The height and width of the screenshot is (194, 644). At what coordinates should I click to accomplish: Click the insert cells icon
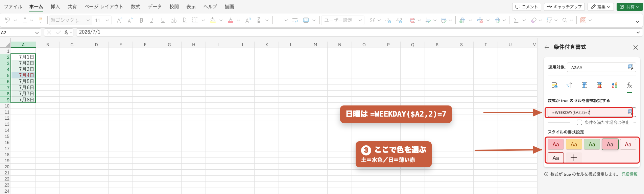(x=462, y=20)
